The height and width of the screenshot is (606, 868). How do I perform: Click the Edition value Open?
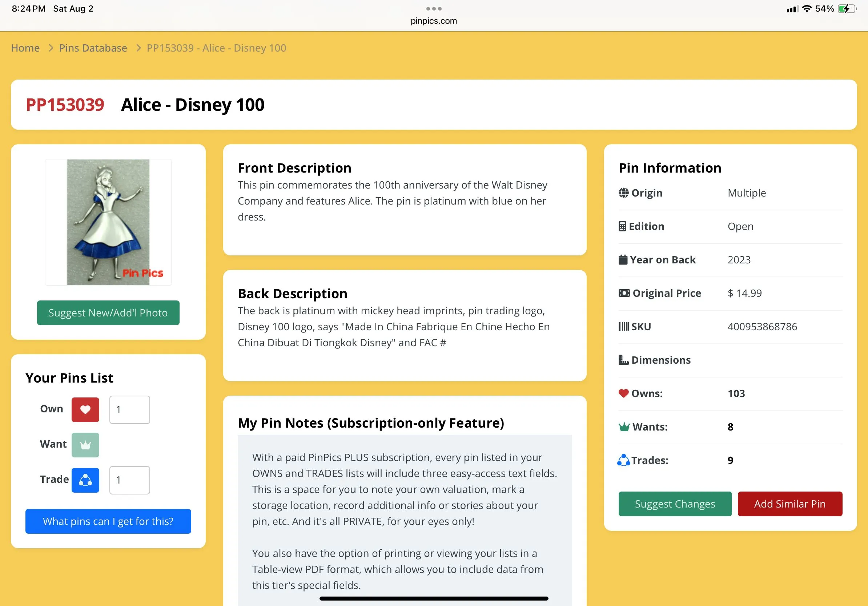(740, 226)
